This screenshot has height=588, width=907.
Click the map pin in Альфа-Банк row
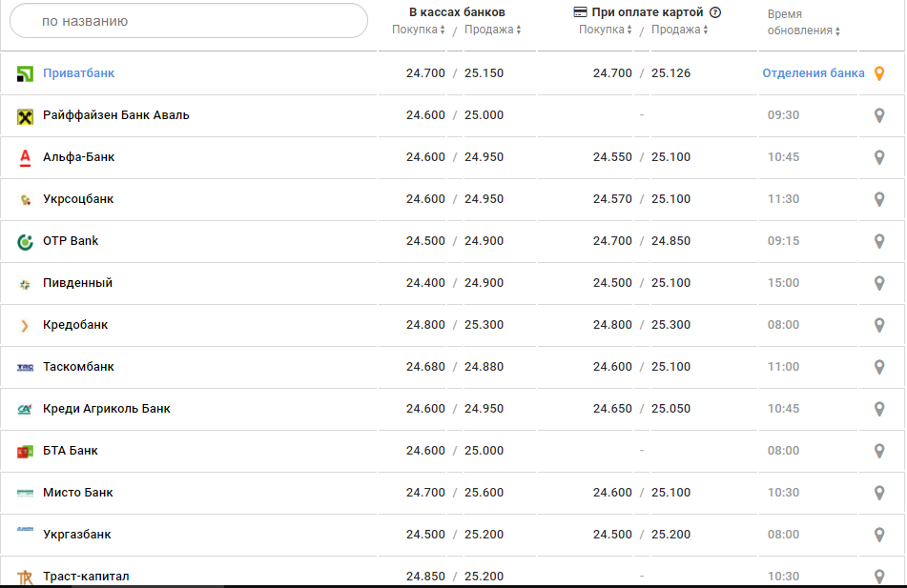click(x=879, y=157)
